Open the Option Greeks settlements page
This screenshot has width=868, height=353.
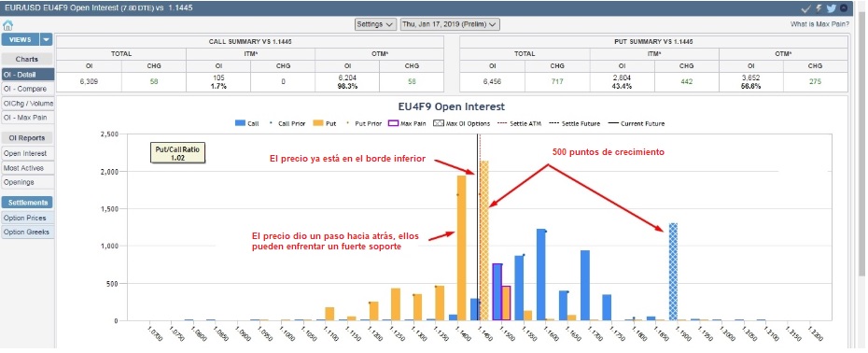click(x=28, y=233)
